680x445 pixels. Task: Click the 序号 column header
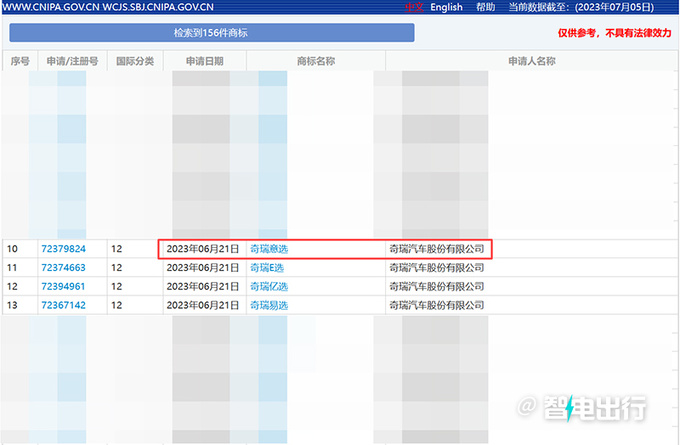[x=20, y=61]
